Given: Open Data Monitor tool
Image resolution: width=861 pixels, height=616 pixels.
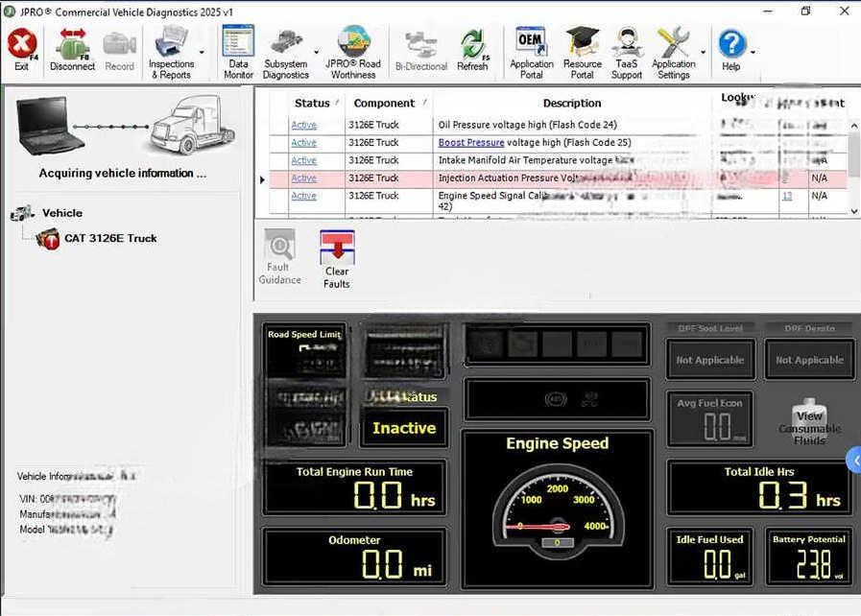Looking at the screenshot, I should (x=238, y=52).
